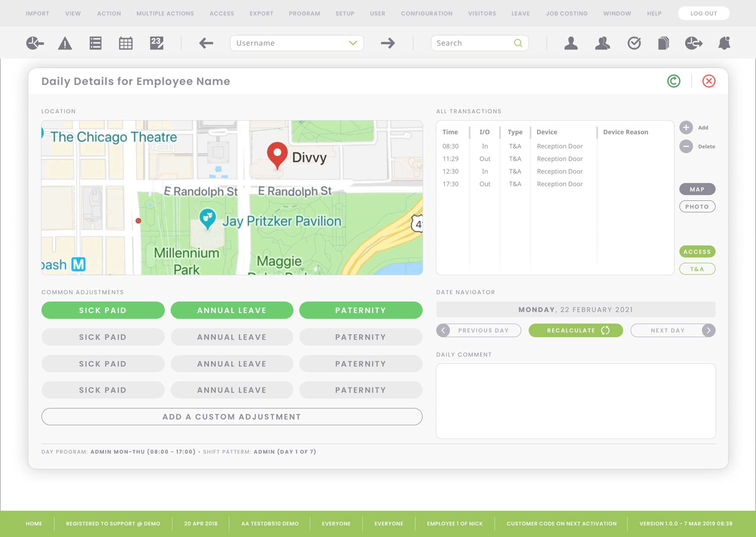
Task: Go to previous day chevron
Action: click(443, 330)
